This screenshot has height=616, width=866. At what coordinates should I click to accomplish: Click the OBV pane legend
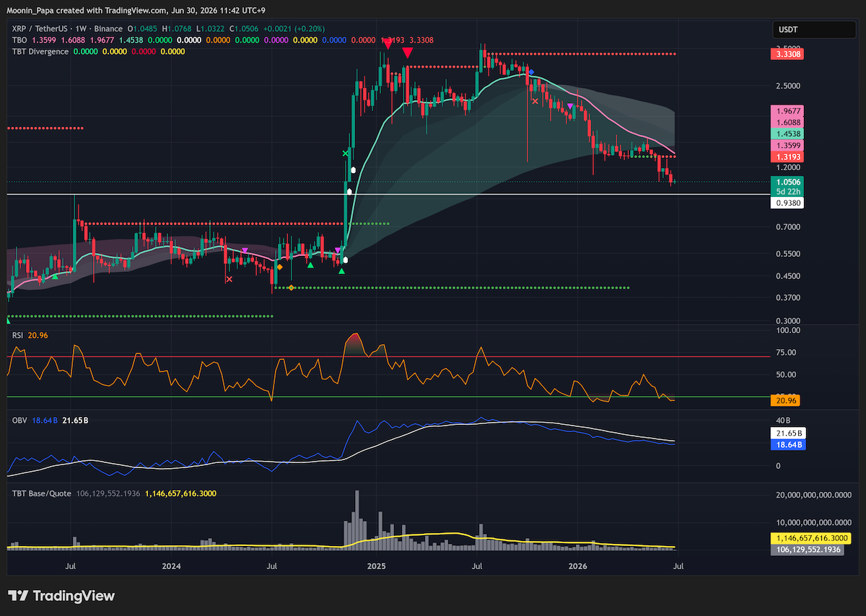tap(19, 420)
